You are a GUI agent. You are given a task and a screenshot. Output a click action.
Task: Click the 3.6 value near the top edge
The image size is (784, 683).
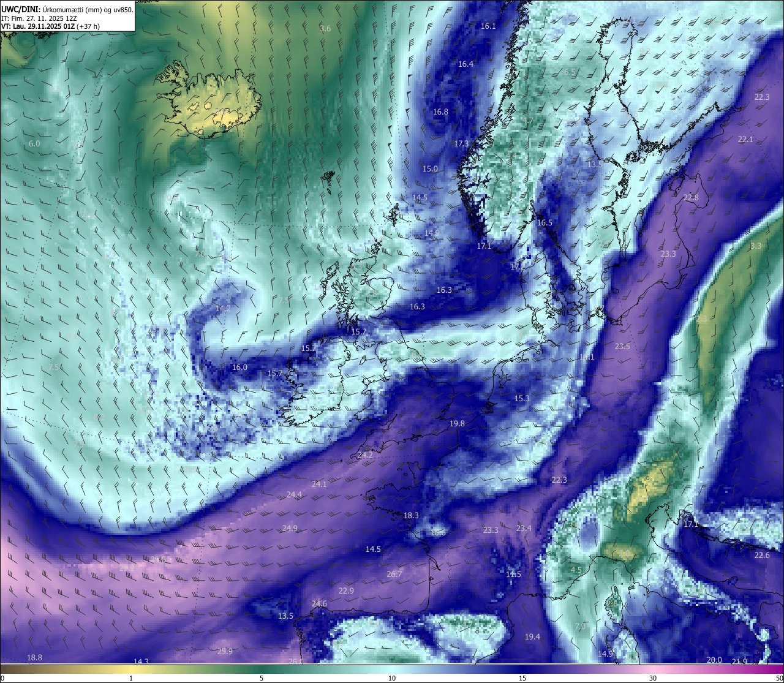325,29
